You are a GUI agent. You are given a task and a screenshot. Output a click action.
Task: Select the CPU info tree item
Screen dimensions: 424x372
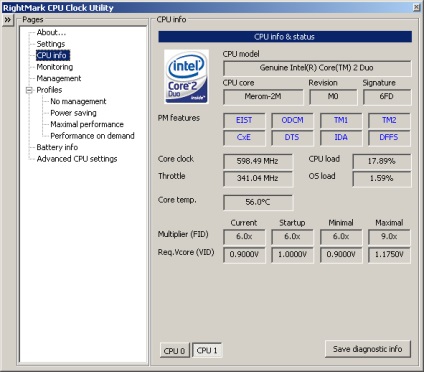53,55
